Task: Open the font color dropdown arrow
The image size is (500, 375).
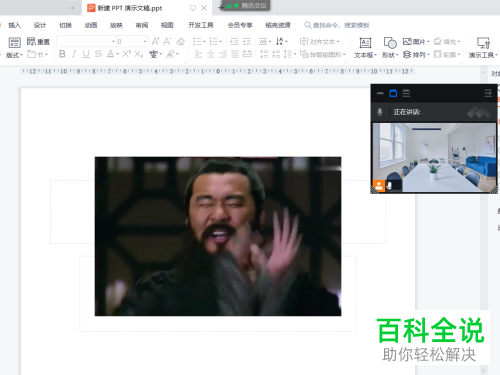Action: click(x=117, y=54)
